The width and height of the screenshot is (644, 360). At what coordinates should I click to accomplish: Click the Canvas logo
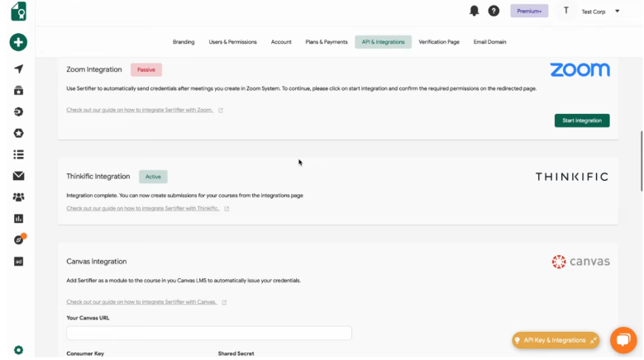[580, 262]
